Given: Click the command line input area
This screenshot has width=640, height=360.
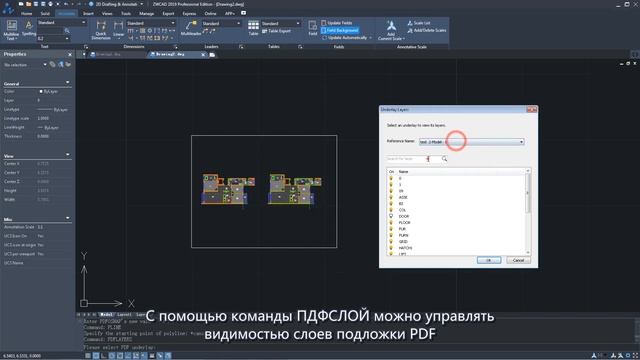Looking at the screenshot, I should tap(359, 347).
